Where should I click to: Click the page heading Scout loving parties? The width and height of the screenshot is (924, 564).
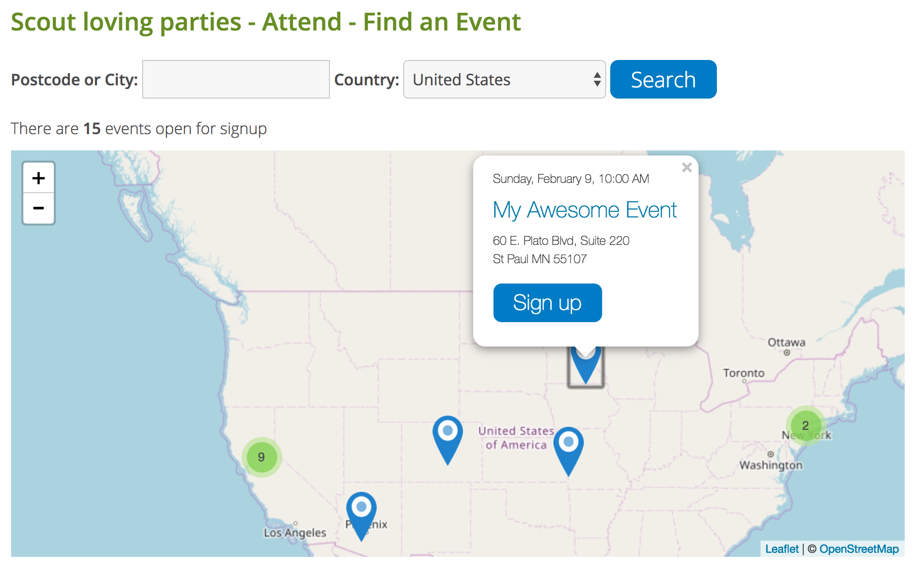pyautogui.click(x=266, y=21)
